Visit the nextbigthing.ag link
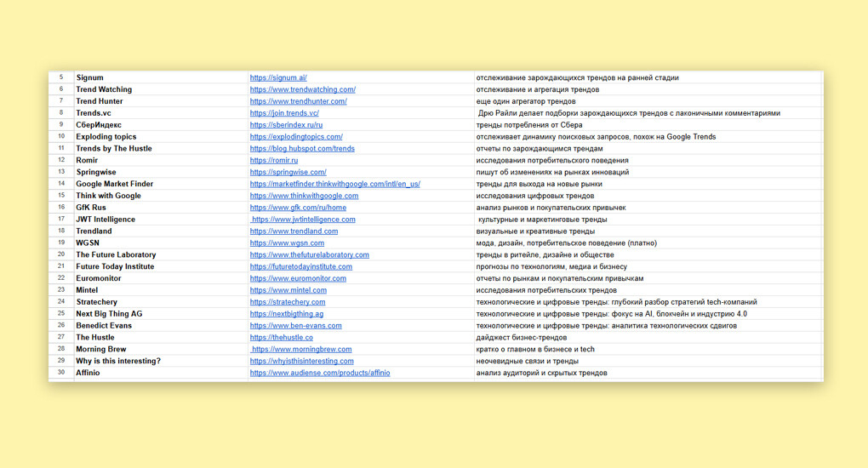Viewport: 868px width, 468px height. point(286,314)
